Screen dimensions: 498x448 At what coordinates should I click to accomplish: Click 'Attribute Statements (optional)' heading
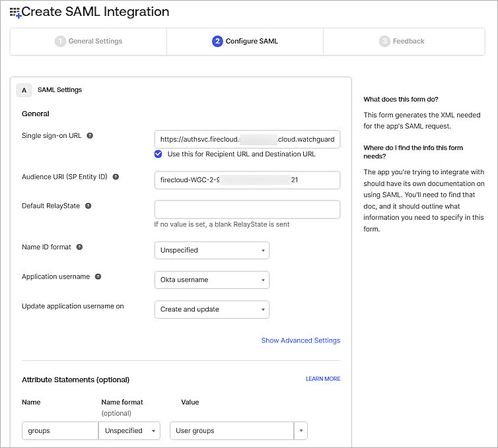pos(75,380)
